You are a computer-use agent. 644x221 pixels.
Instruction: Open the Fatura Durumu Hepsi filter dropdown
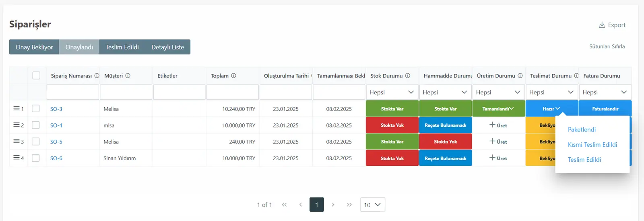click(x=605, y=92)
